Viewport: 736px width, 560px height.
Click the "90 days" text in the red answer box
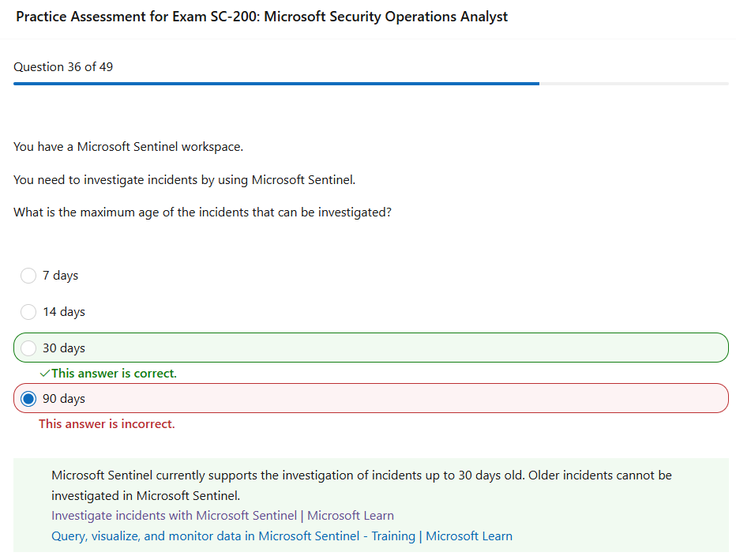[64, 399]
